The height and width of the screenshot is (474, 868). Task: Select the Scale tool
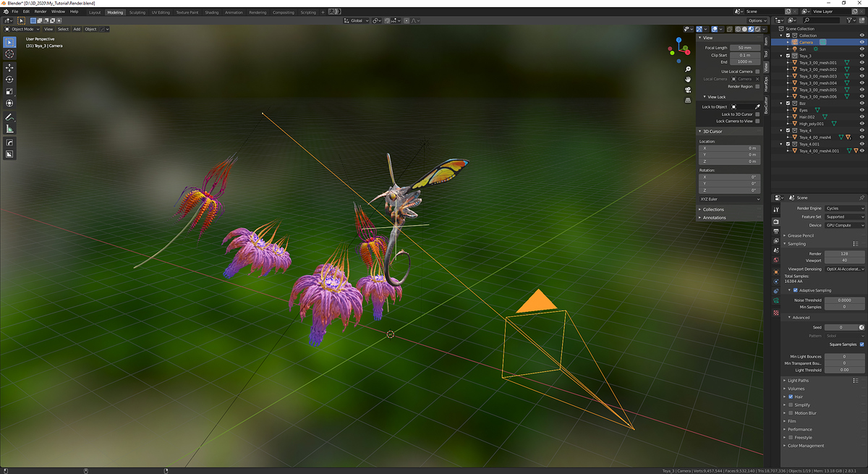(9, 91)
